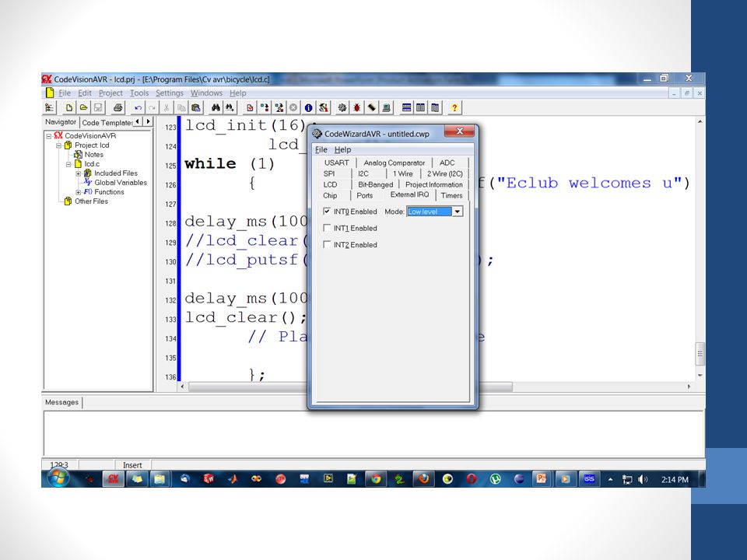Open Find with the binoculars icon
Image resolution: width=747 pixels, height=560 pixels.
click(x=216, y=107)
